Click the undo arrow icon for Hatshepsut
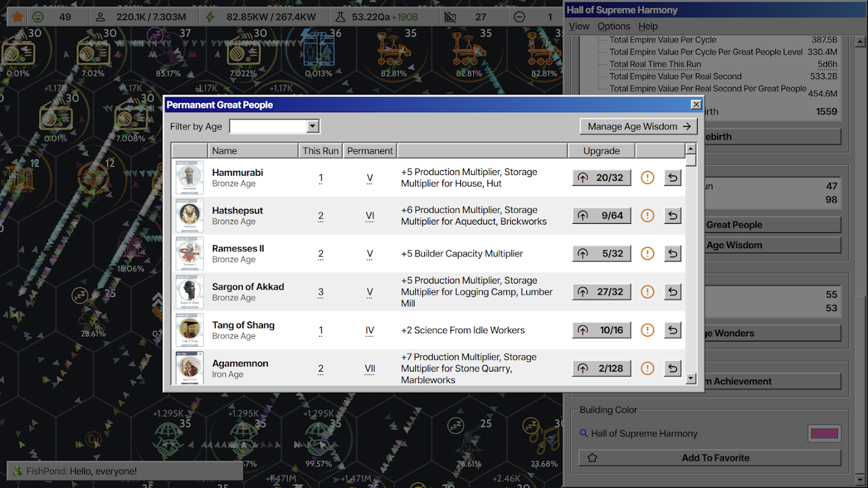 click(673, 215)
